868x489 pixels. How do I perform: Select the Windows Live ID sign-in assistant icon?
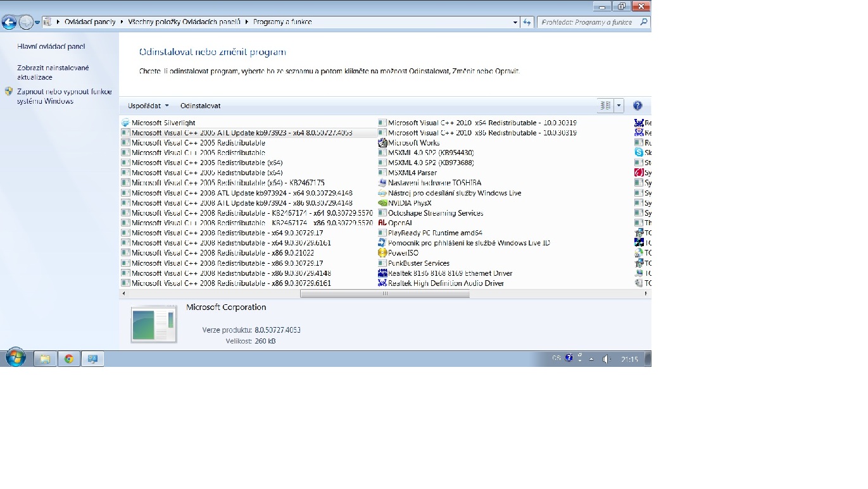(x=382, y=243)
